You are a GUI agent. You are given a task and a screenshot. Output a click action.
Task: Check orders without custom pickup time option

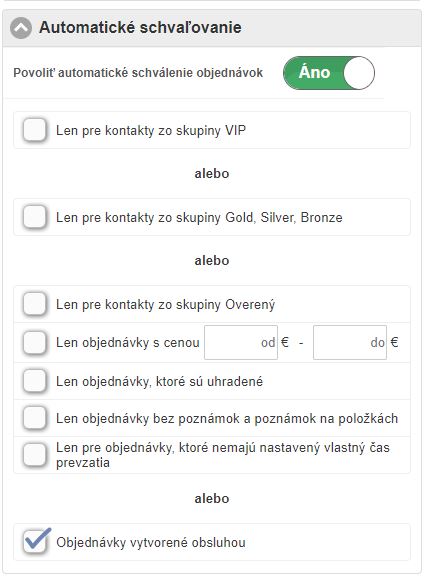(x=34, y=455)
